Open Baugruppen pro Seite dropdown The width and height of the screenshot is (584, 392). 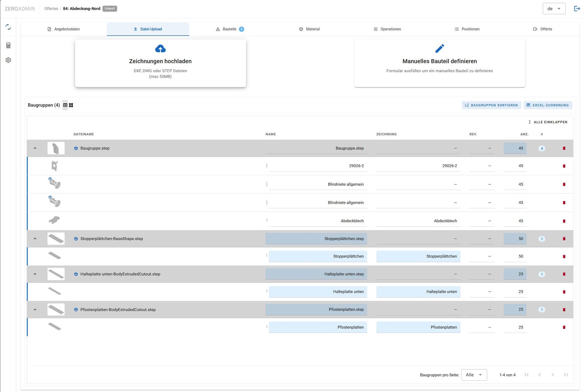tap(474, 375)
